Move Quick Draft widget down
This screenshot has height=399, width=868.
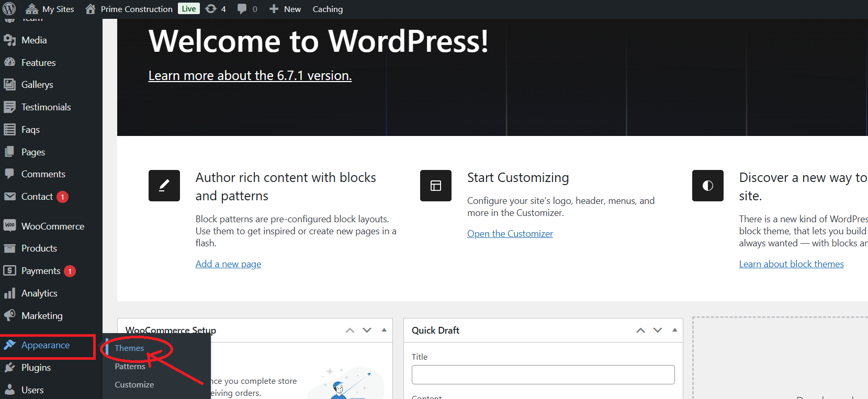(658, 330)
